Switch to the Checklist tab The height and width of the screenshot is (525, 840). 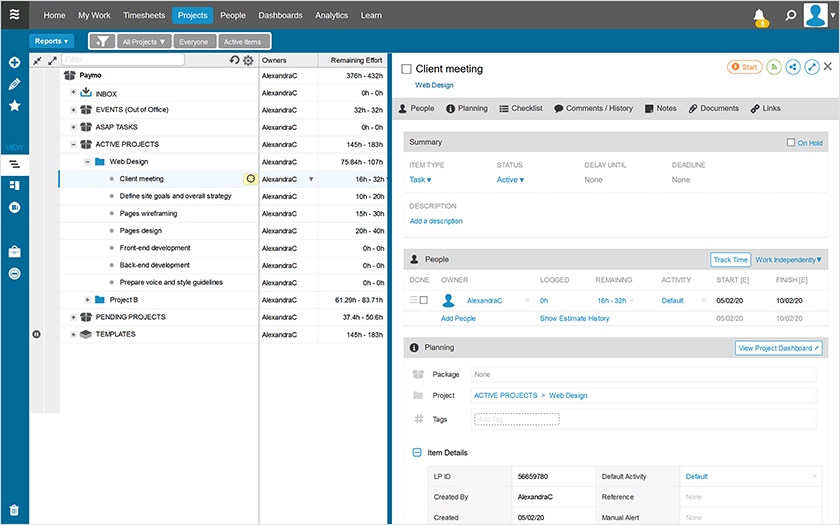click(521, 108)
